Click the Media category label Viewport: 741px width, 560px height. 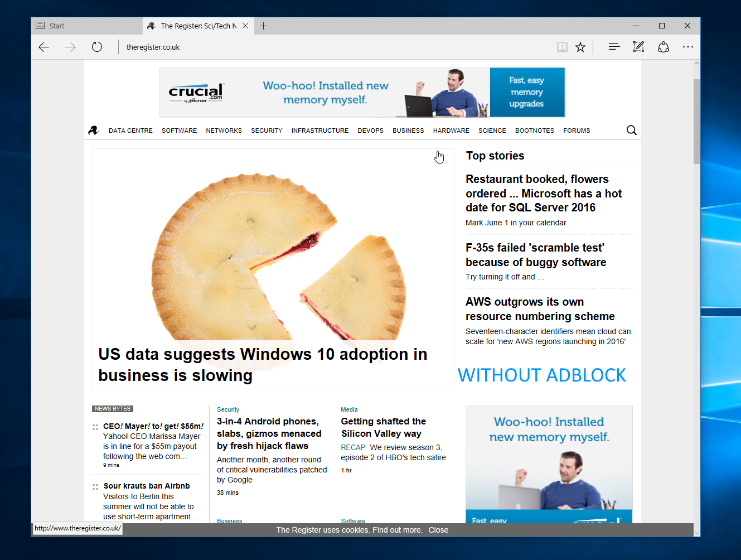pyautogui.click(x=349, y=409)
